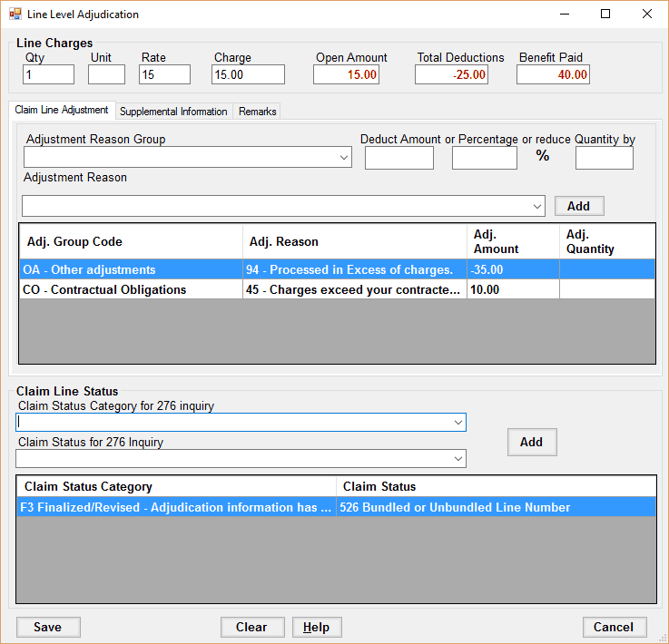Screen dimensions: 669x644
Task: Select the F3 Finalized/Revised claim status row
Action: click(175, 507)
